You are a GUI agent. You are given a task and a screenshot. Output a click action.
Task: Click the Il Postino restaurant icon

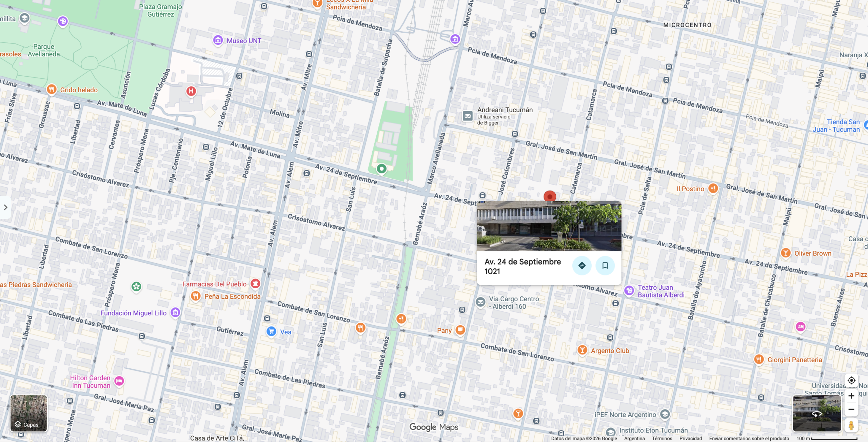tap(713, 188)
